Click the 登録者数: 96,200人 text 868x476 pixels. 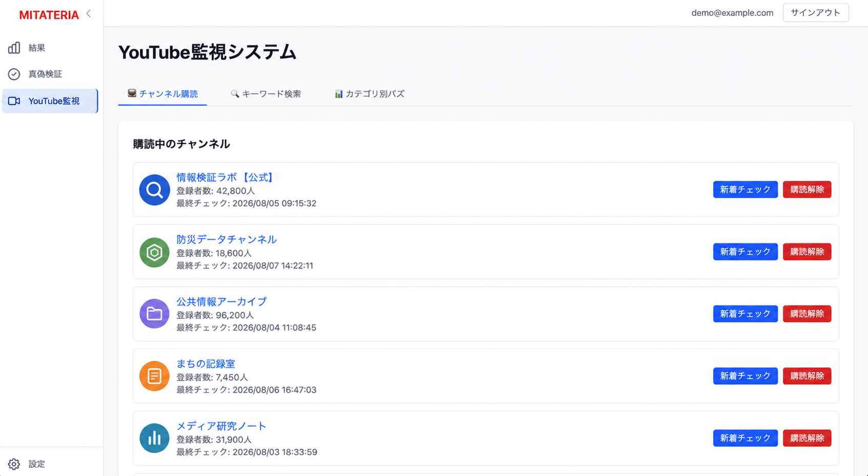pos(215,315)
